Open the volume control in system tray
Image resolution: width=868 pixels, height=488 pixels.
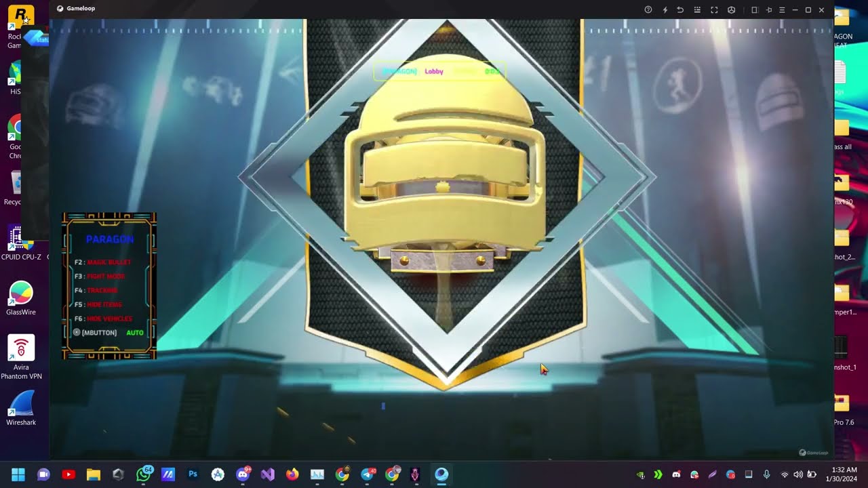[x=798, y=474]
